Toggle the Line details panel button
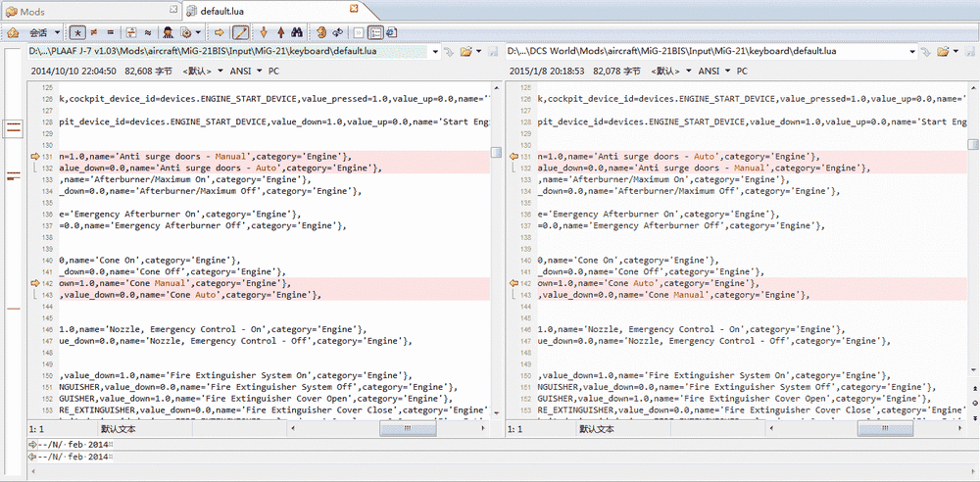Image resolution: width=980 pixels, height=482 pixels. pyautogui.click(x=375, y=32)
